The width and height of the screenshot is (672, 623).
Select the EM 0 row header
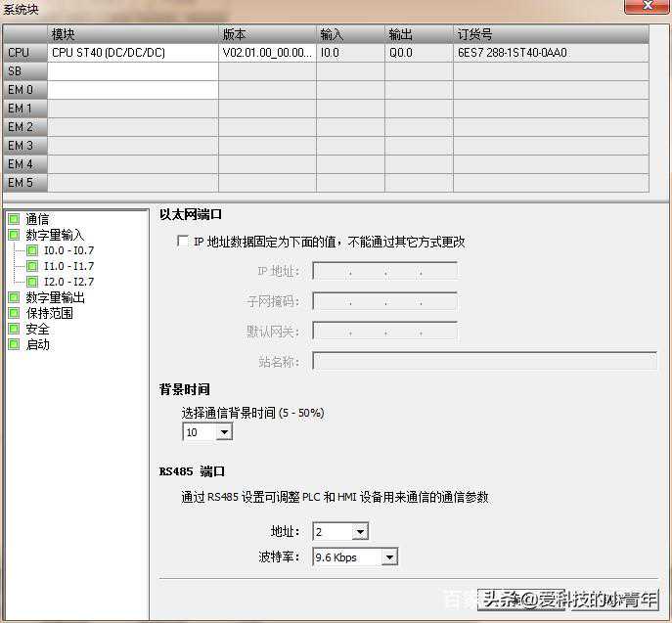pyautogui.click(x=24, y=90)
